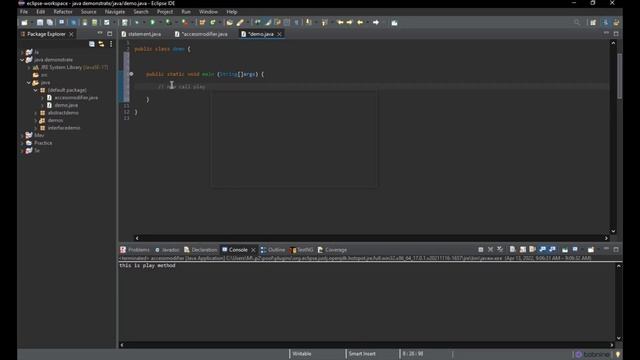Click the editor vertical scrollbar thumb

point(619,76)
